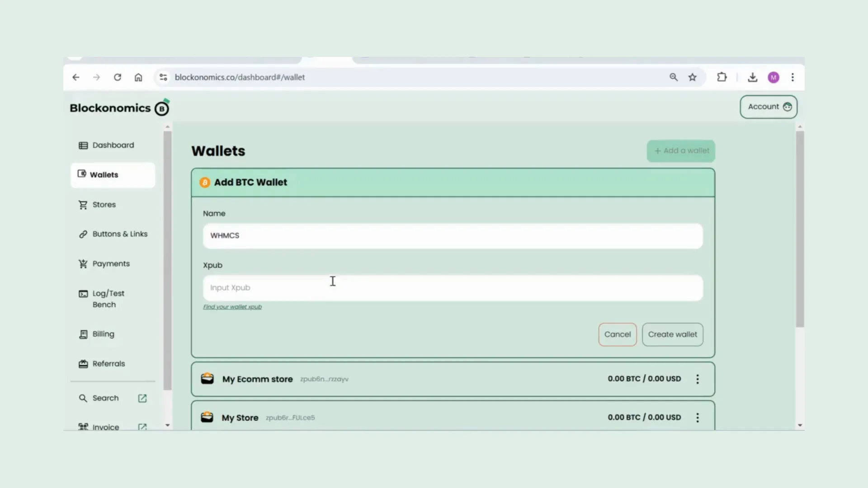
Task: Open options menu for My Ecomm store
Action: pos(697,378)
